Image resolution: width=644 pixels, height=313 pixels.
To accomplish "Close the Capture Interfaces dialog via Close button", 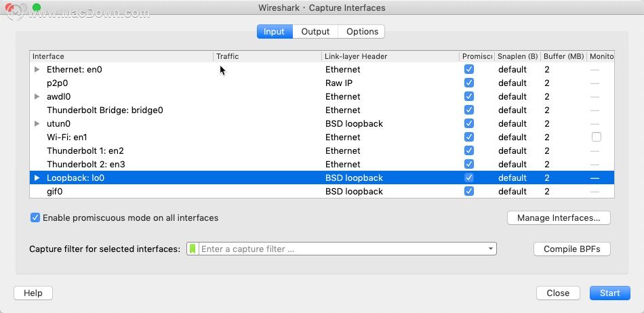I will [x=558, y=293].
